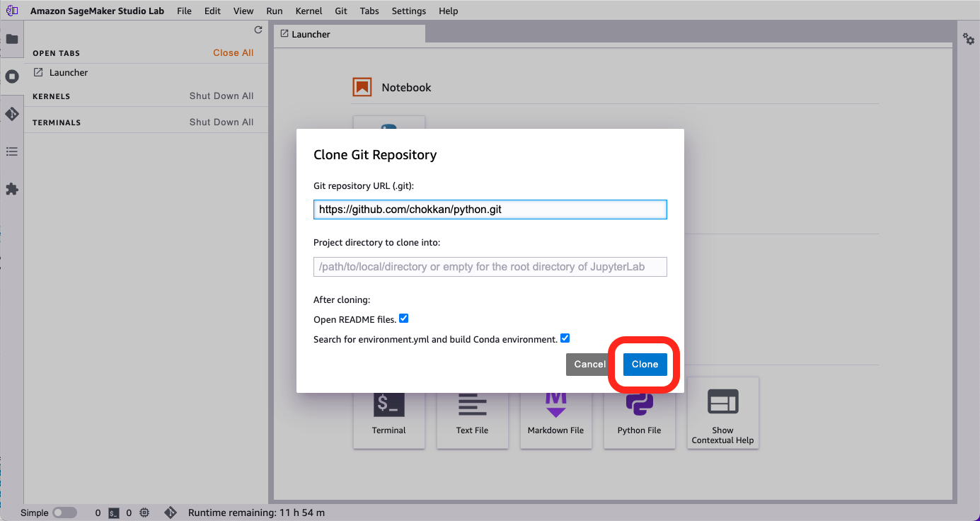The width and height of the screenshot is (980, 521).
Task: Show the Table of Contents sidebar icon
Action: point(12,151)
